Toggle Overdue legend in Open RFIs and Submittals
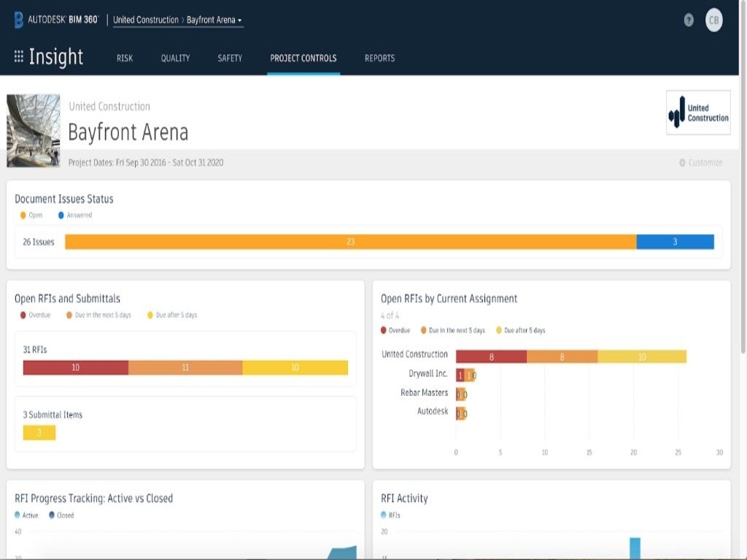Screen dimensions: 747x560 click(x=35, y=315)
